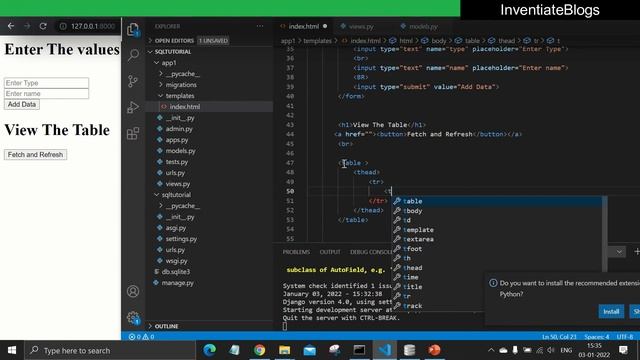This screenshot has height=360, width=640.
Task: Open Microsoft Edge from taskbar
Action: 210,350
